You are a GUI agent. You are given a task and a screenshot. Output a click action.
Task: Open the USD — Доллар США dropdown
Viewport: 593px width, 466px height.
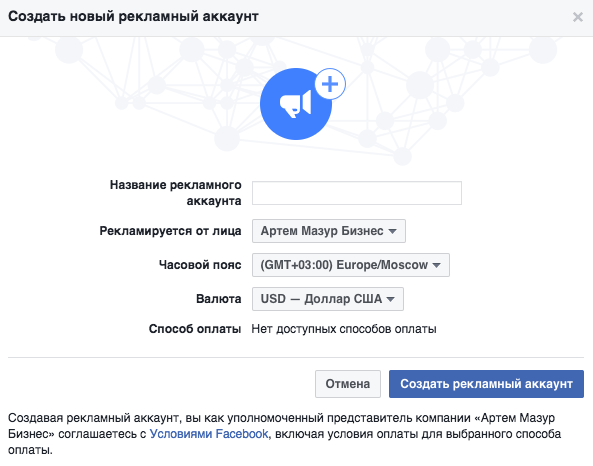click(328, 299)
